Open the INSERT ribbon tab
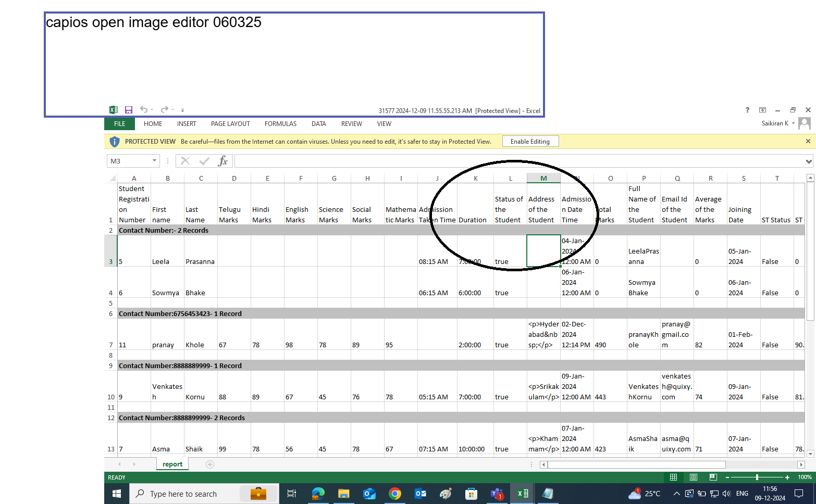The width and height of the screenshot is (816, 504). coord(187,124)
